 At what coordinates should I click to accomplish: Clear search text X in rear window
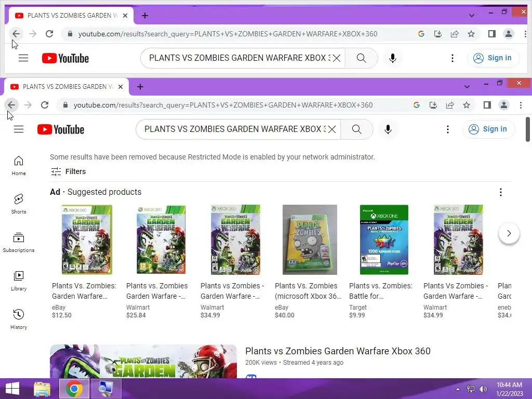coord(337,58)
